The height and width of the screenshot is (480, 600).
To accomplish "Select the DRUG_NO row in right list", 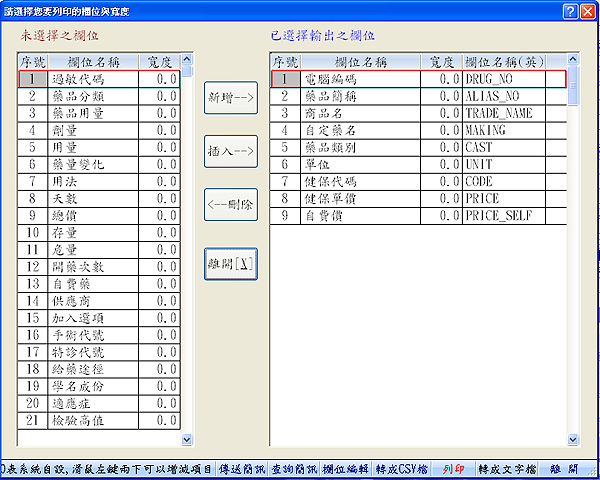I will point(513,78).
